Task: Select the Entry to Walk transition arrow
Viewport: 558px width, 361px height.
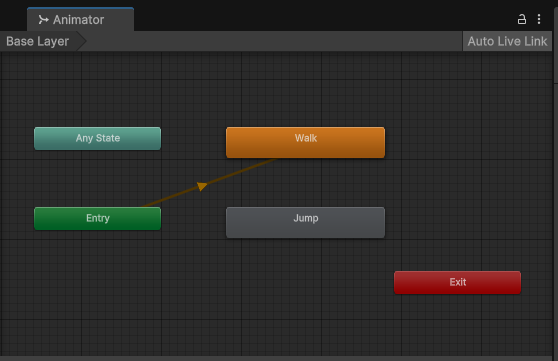Action: click(x=202, y=186)
